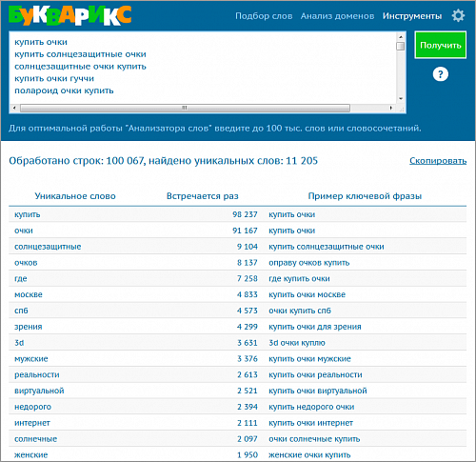Open the Инструменты menu item
Viewport: 476px width, 462px height.
tap(412, 16)
